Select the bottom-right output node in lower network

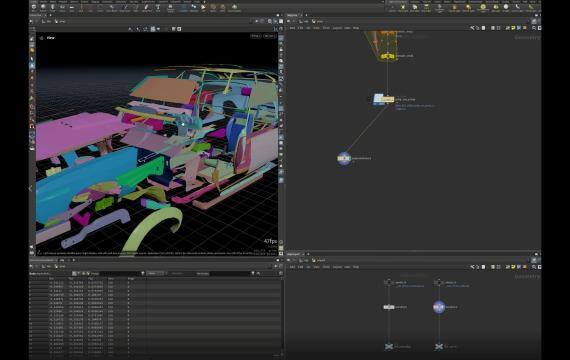[x=439, y=347]
